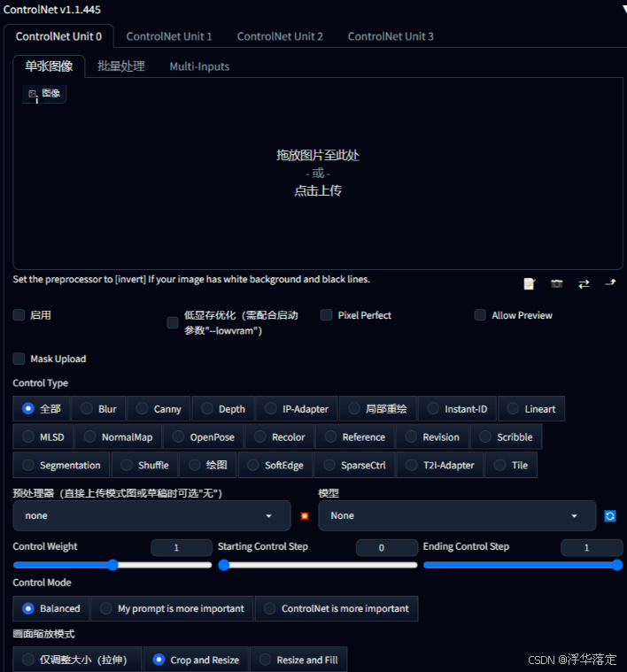Focus the Ending Control Step number field

click(592, 547)
